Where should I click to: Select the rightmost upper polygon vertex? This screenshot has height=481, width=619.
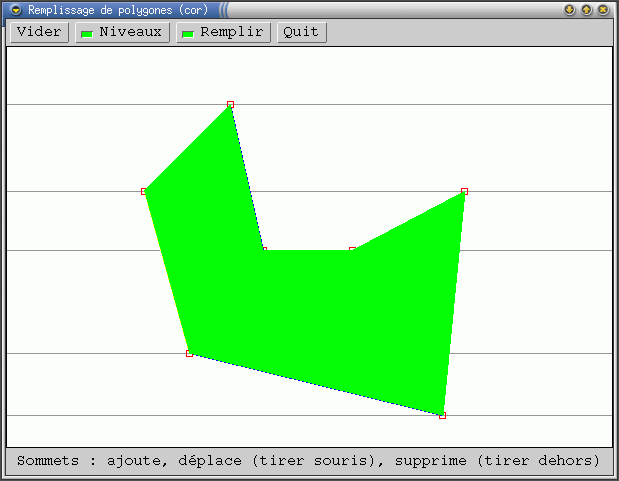(x=464, y=191)
